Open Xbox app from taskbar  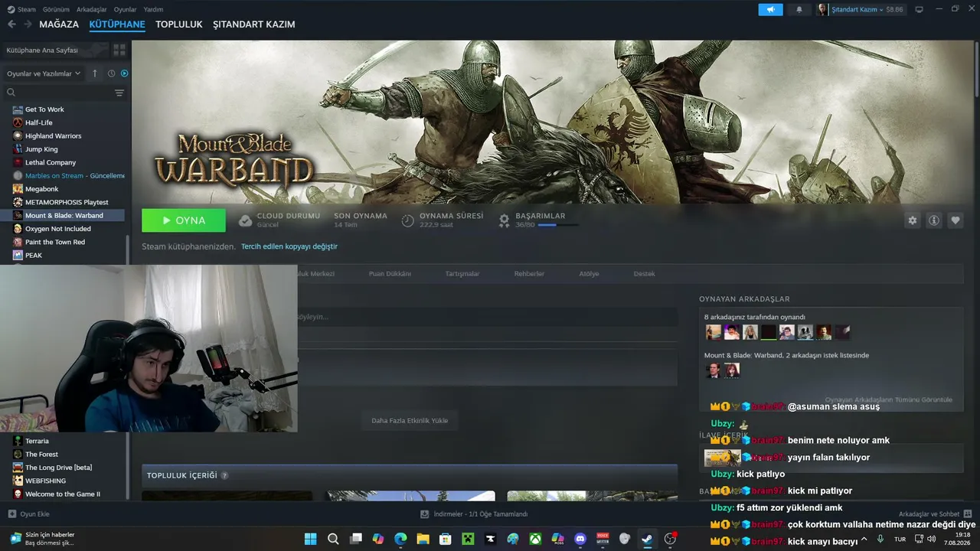coord(535,539)
